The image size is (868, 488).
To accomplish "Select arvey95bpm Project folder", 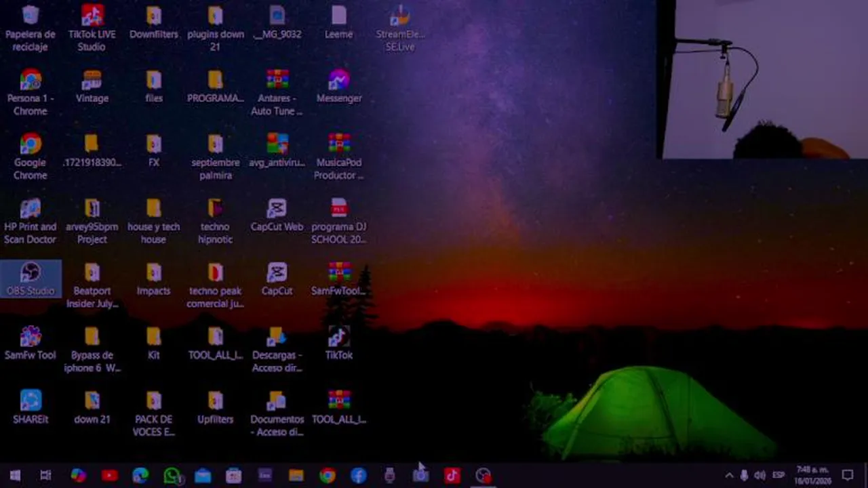I will pos(92,221).
